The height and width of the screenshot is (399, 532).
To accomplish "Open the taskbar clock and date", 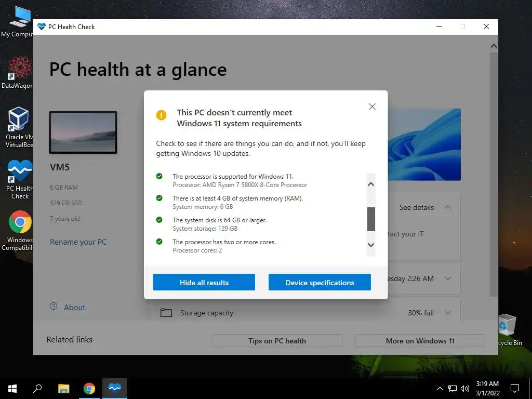I will pos(487,389).
